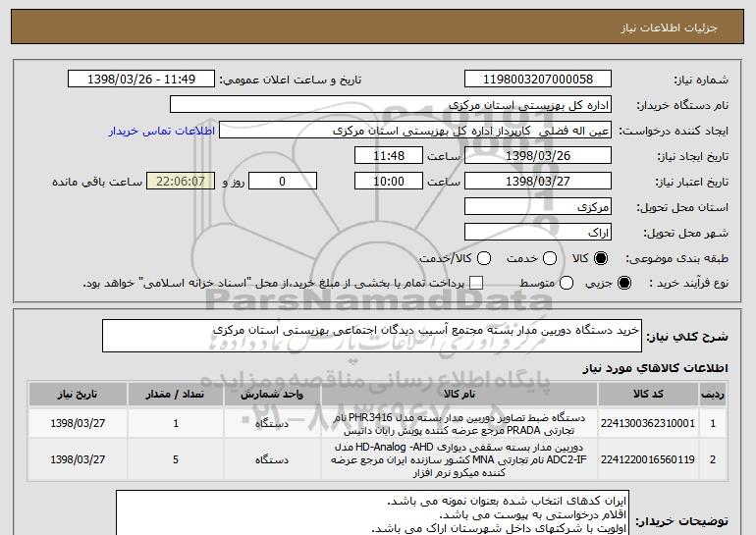Image resolution: width=756 pixels, height=535 pixels.
Task: Select the متوسط purchase process radio
Action: (567, 283)
